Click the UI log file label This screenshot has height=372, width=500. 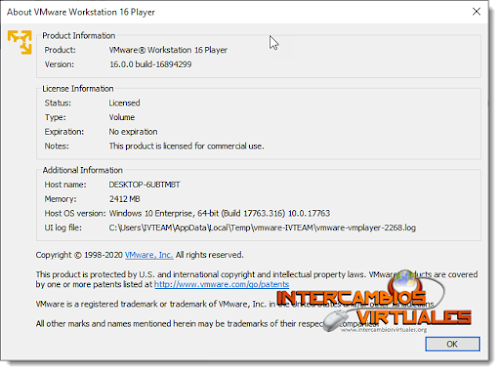click(x=63, y=228)
